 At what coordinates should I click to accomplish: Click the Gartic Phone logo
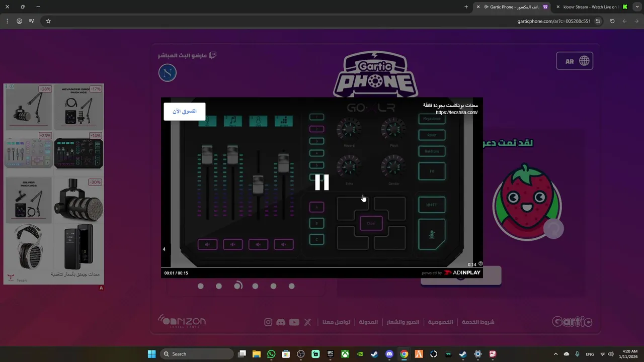(375, 74)
